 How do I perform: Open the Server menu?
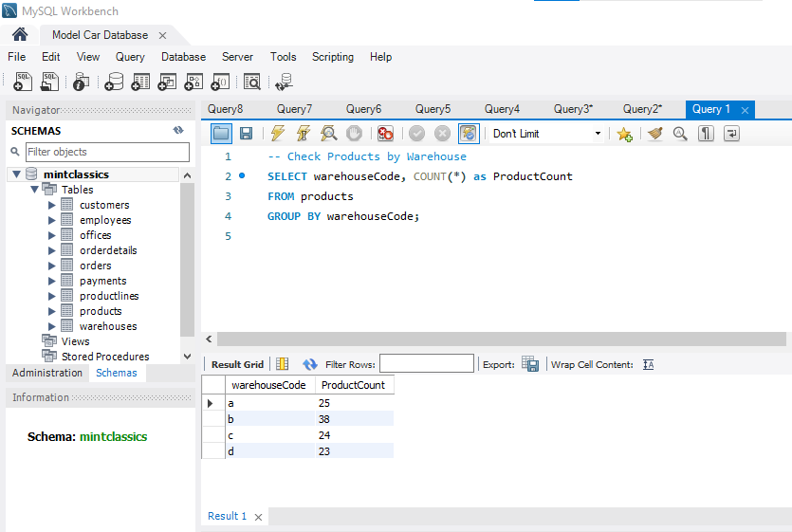237,57
